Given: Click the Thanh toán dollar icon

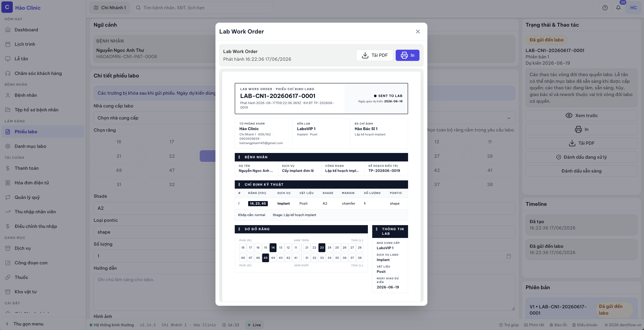Looking at the screenshot, I should 8,168.
